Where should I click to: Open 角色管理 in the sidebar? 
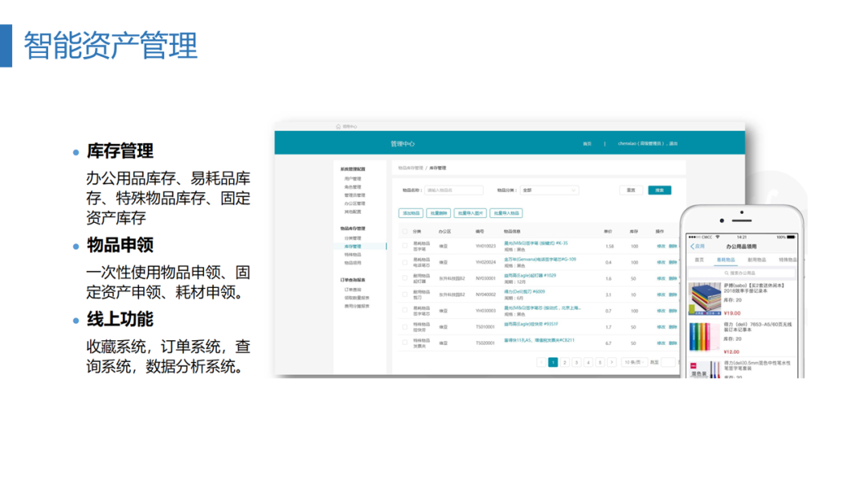[353, 187]
